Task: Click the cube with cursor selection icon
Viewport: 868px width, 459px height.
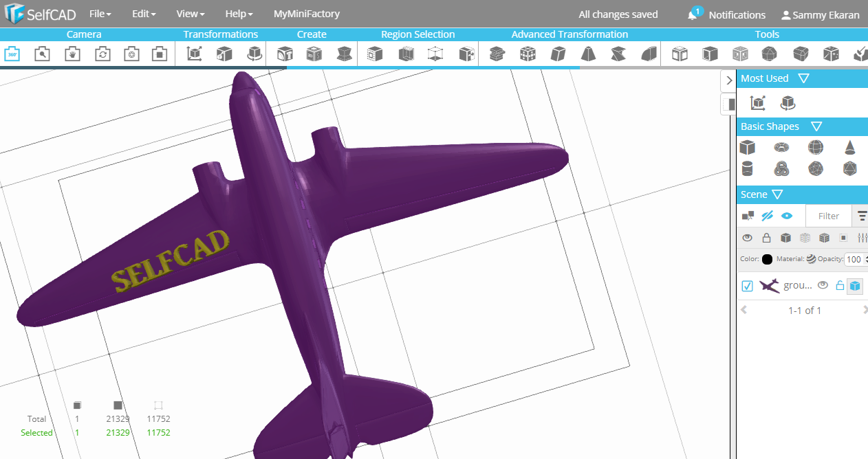Action: click(466, 54)
